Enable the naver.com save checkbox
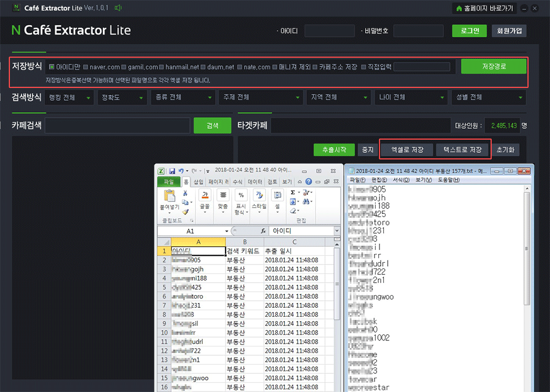Image resolution: width=550 pixels, height=392 pixels. [x=86, y=67]
